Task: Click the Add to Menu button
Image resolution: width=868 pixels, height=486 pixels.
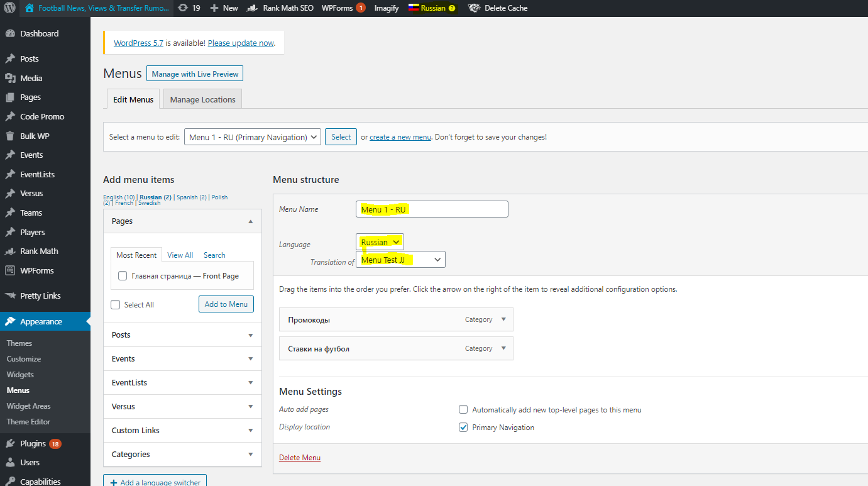Action: [x=226, y=304]
